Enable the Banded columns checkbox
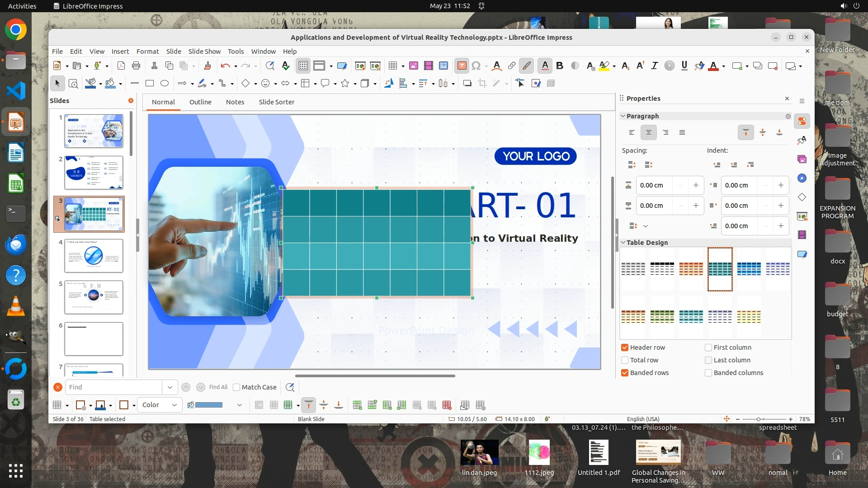Viewport: 868px width, 488px height. [x=708, y=373]
